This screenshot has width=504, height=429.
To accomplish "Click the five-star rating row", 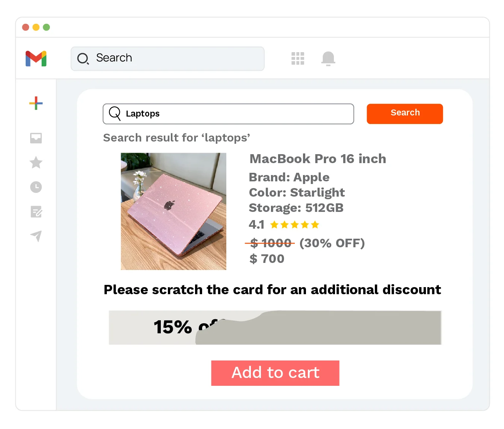I will pyautogui.click(x=294, y=225).
